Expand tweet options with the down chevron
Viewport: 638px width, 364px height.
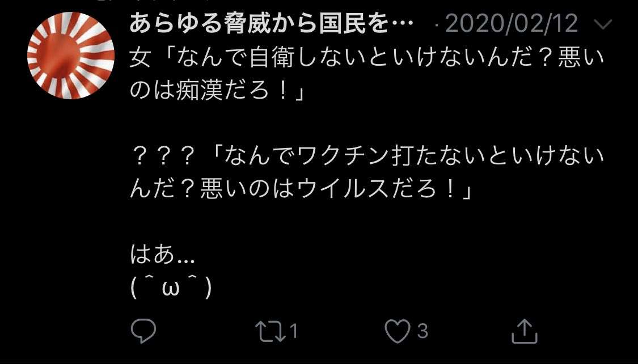(x=603, y=25)
